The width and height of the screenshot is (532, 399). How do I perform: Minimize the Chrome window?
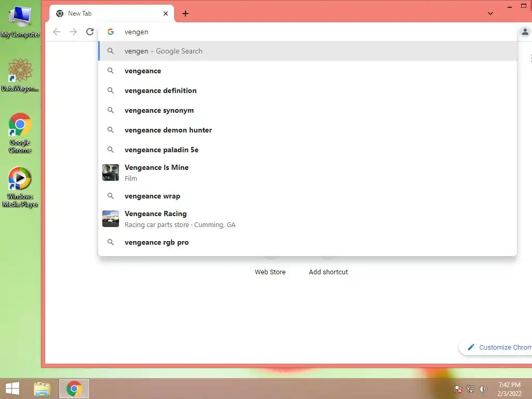510,6
